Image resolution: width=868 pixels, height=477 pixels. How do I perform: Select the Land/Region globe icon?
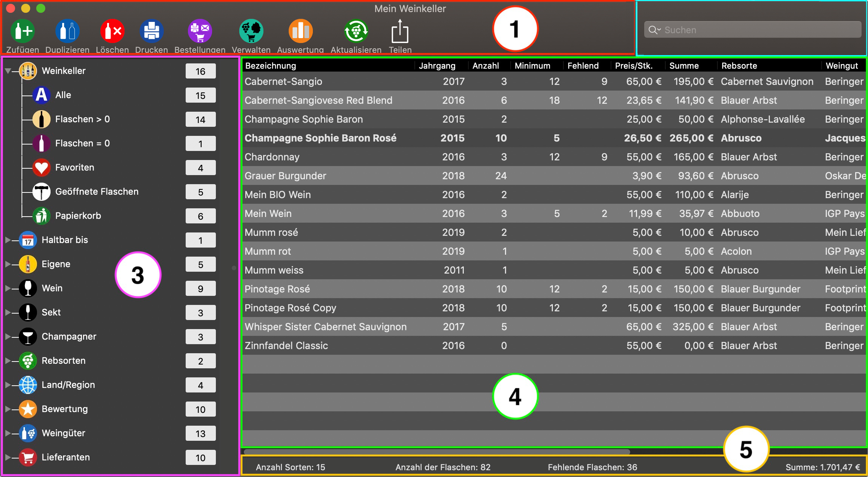[x=28, y=385]
